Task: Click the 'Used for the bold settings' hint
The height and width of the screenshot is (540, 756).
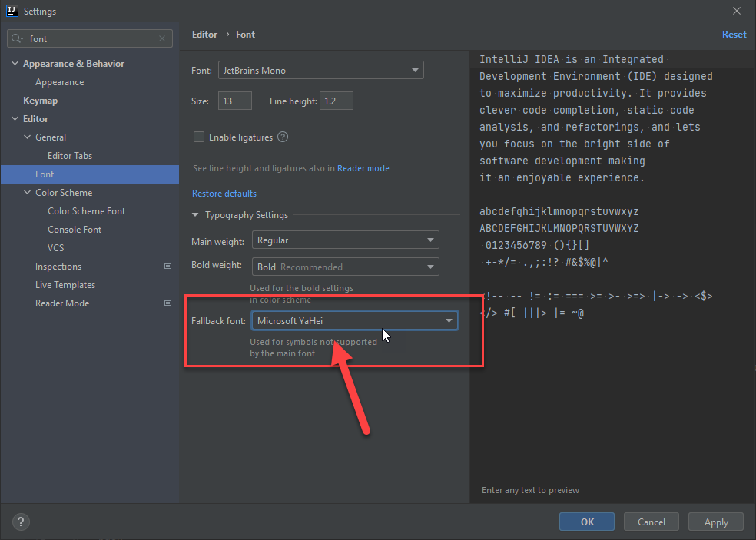Action: point(301,288)
